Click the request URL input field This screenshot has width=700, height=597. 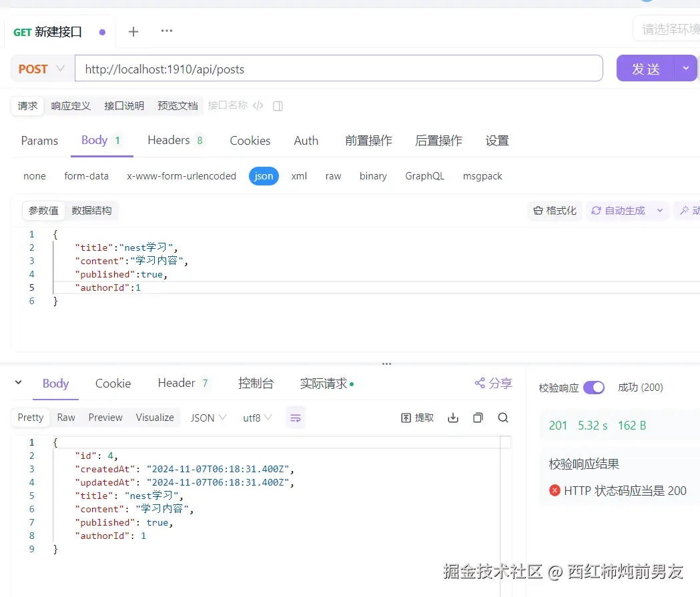[x=339, y=68]
